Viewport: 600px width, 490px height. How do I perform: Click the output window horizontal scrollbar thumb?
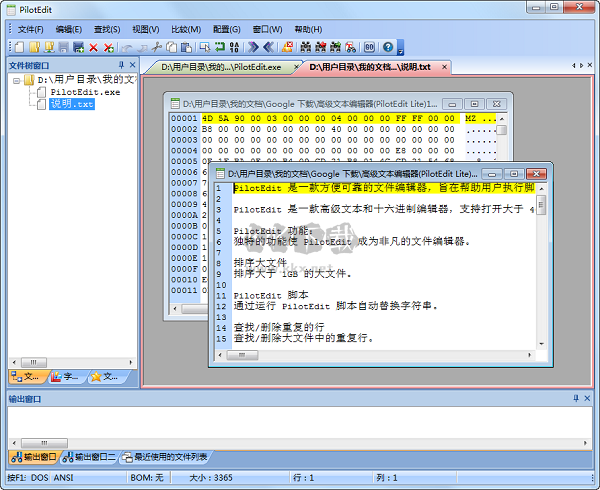click(44, 443)
